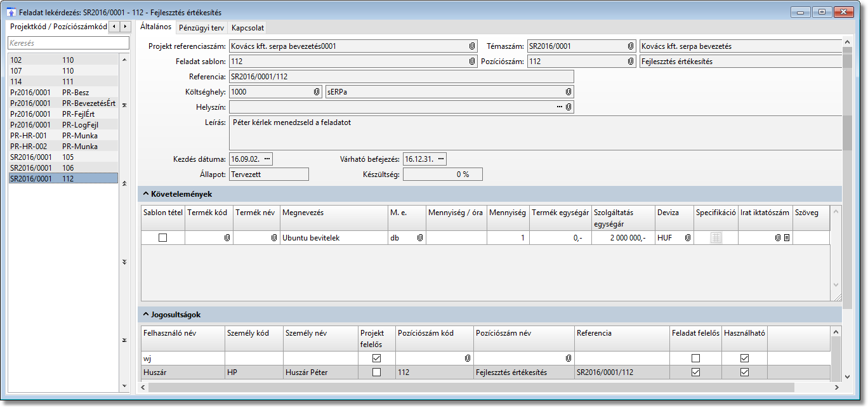Image resolution: width=868 pixels, height=408 pixels.
Task: Collapse the Jogosultságok section
Action: [145, 315]
